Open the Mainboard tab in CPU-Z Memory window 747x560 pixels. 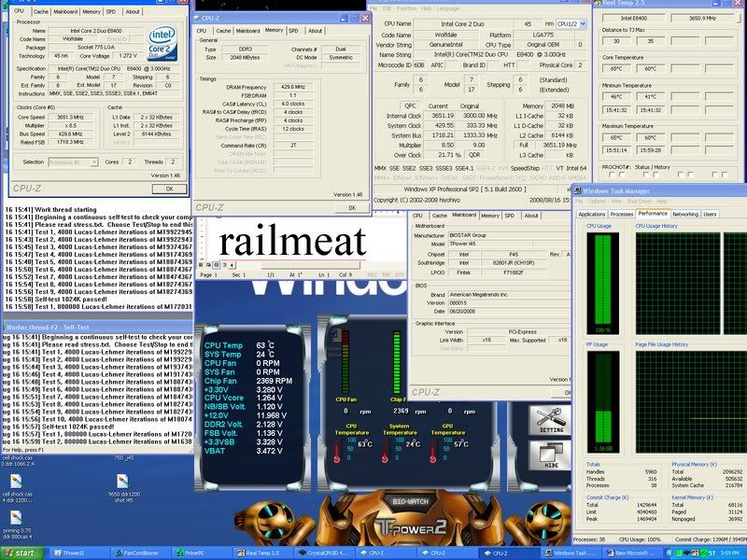(x=247, y=31)
